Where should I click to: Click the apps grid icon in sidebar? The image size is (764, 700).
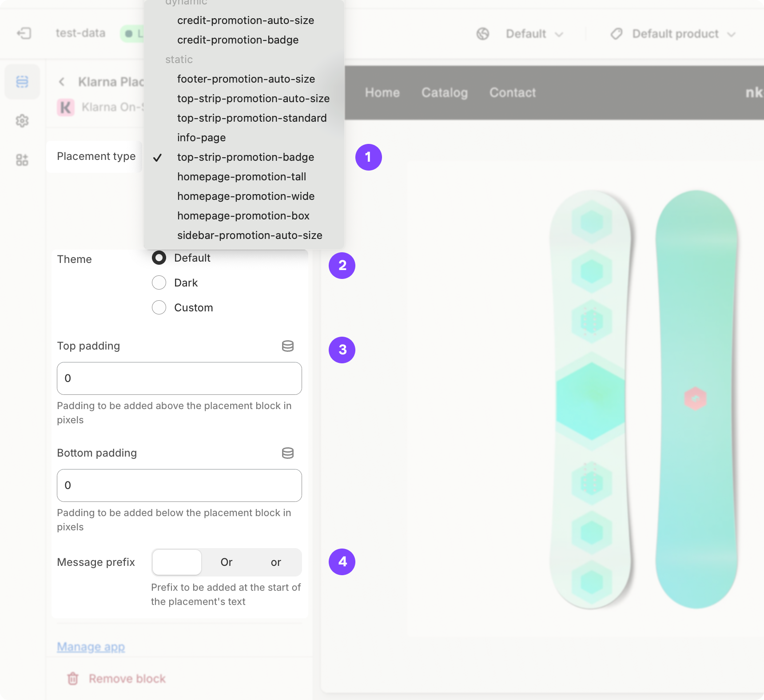pyautogui.click(x=22, y=160)
